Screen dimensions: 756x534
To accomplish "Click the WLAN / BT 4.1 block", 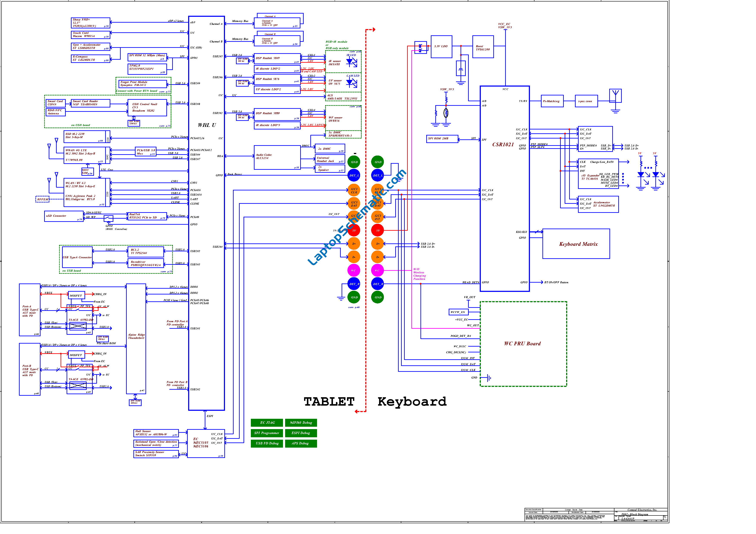I will coord(87,193).
